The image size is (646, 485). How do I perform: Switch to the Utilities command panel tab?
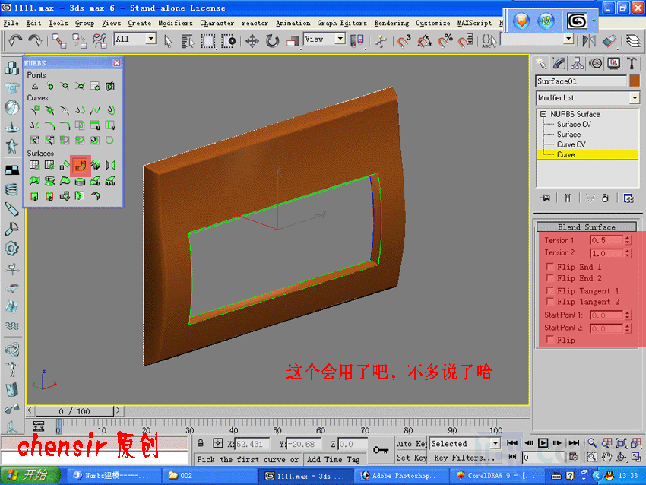point(632,63)
